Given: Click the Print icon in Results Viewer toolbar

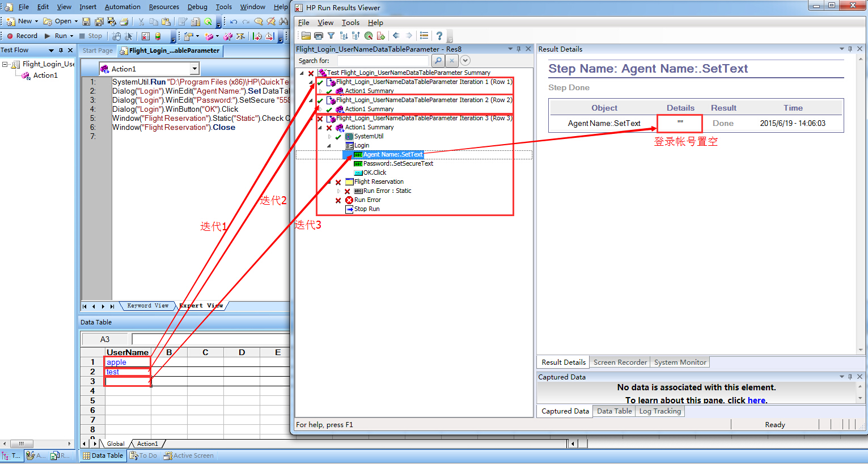Looking at the screenshot, I should 319,36.
